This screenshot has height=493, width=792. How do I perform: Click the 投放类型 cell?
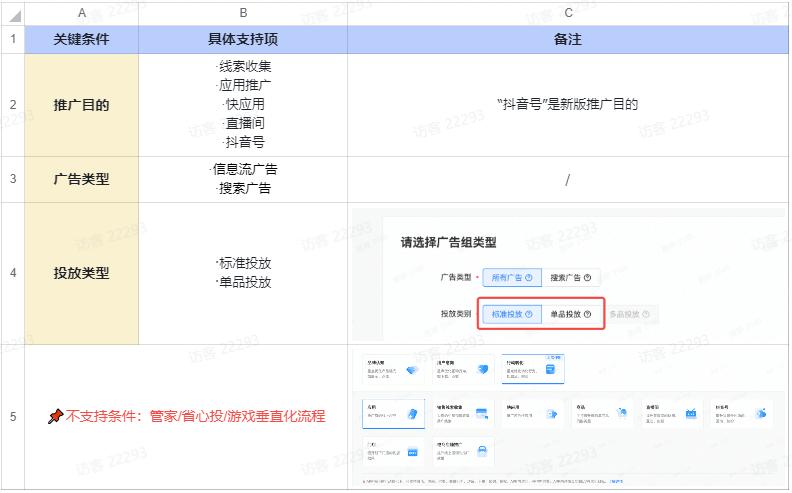point(81,273)
